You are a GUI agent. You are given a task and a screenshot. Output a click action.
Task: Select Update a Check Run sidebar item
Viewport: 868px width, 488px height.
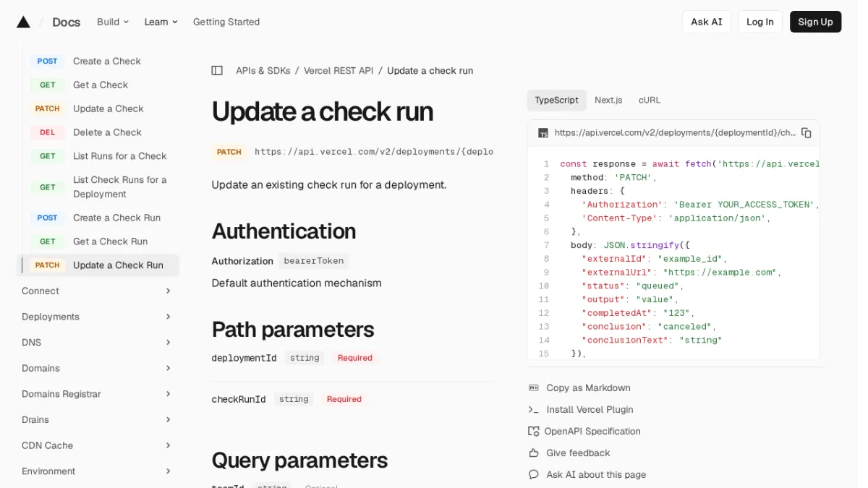(98, 265)
